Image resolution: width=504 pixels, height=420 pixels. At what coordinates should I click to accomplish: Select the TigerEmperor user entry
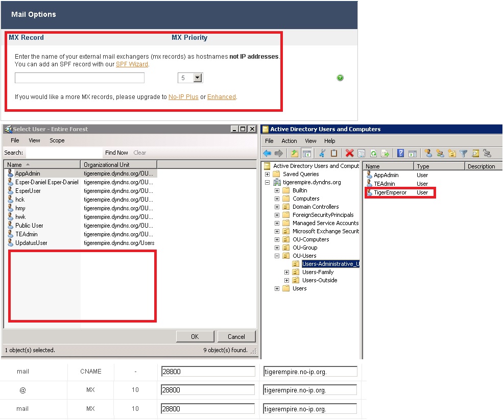click(x=390, y=192)
